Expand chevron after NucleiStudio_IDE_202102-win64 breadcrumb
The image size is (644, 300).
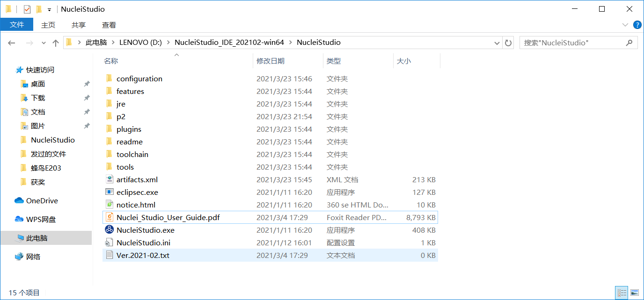point(290,43)
